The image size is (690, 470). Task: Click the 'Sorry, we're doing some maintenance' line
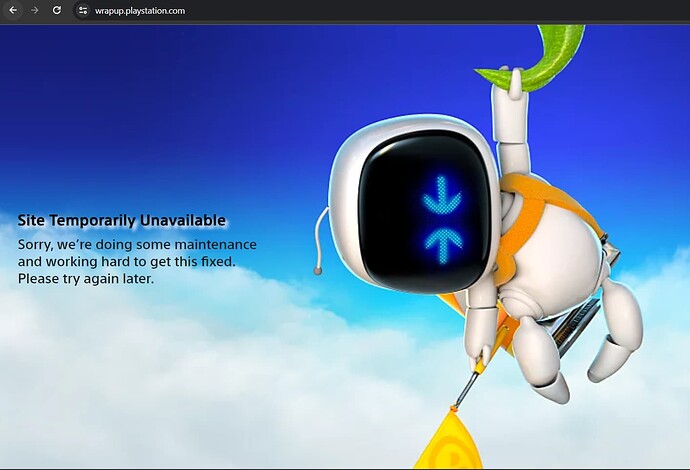137,245
